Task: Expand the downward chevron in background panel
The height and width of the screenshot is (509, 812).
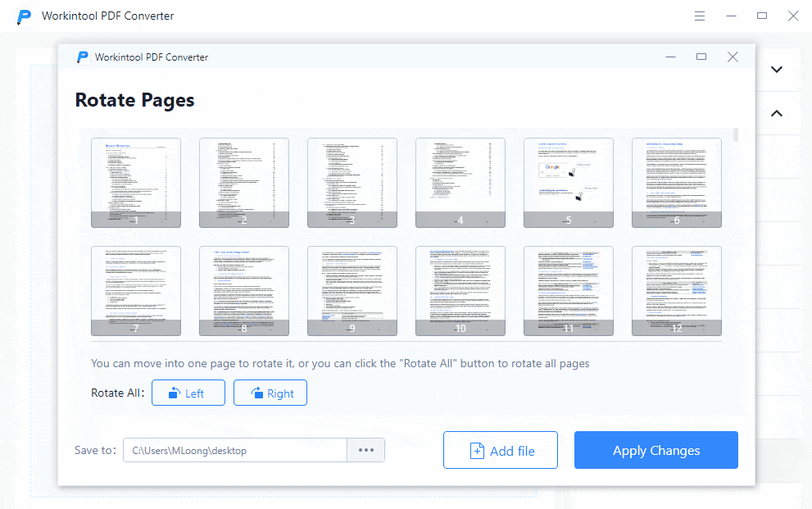Action: [776, 70]
